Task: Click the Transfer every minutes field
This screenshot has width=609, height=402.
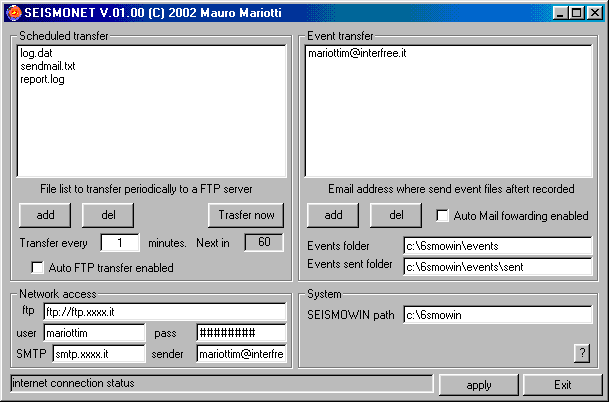Action: pyautogui.click(x=120, y=243)
